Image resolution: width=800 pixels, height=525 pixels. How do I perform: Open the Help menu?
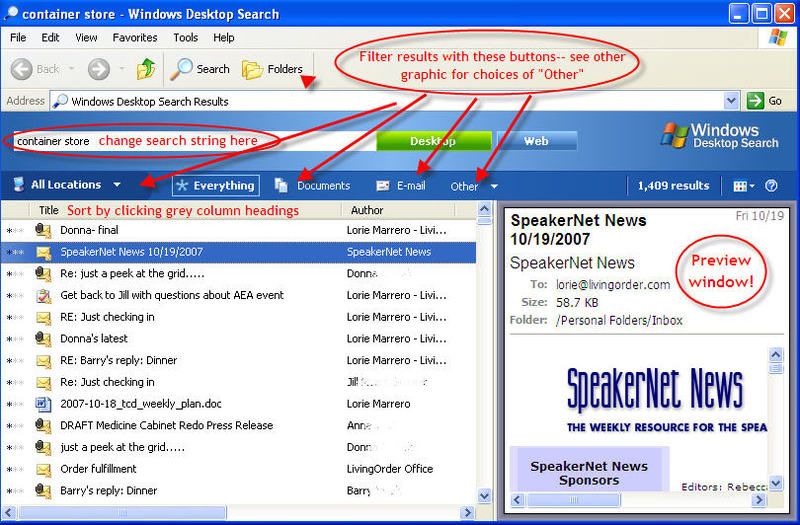(x=223, y=38)
